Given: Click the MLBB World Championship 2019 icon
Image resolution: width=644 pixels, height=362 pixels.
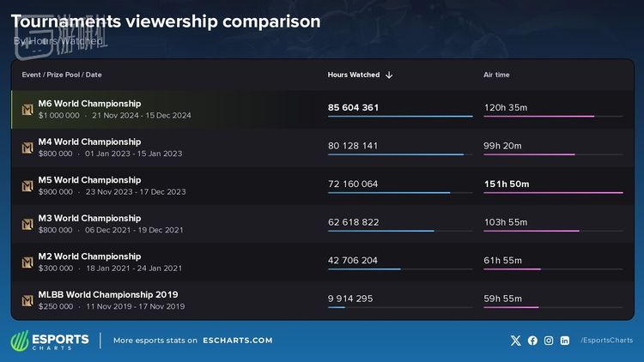Looking at the screenshot, I should coord(27,300).
